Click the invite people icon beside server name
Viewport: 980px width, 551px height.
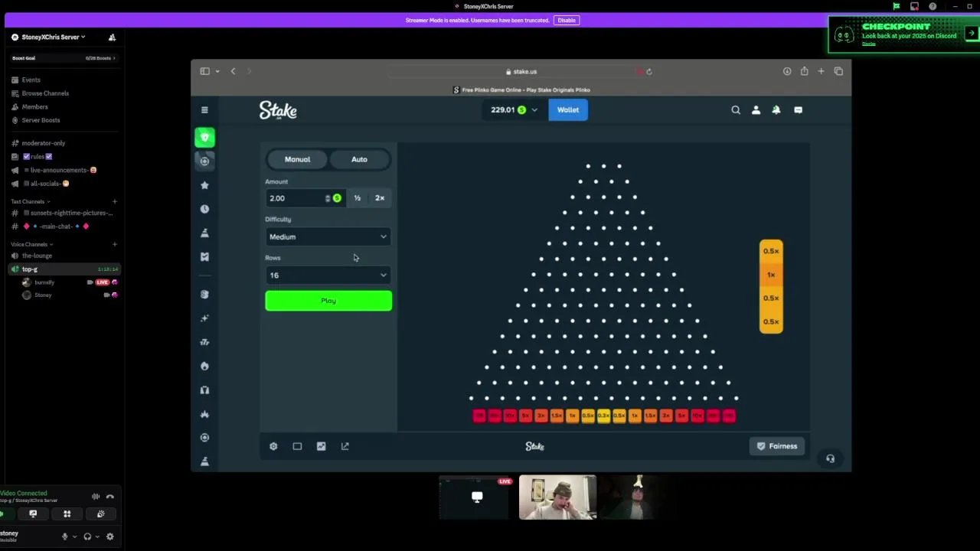pos(112,37)
